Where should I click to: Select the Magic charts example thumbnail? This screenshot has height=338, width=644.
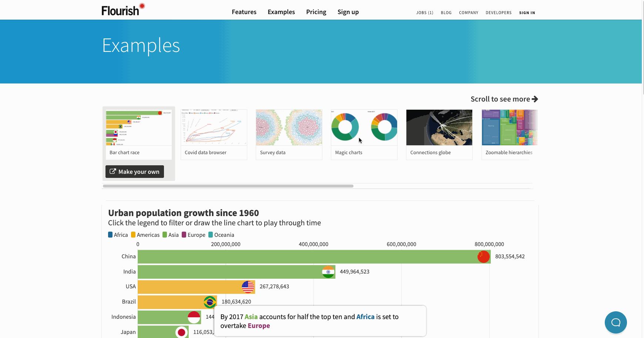pos(364,135)
